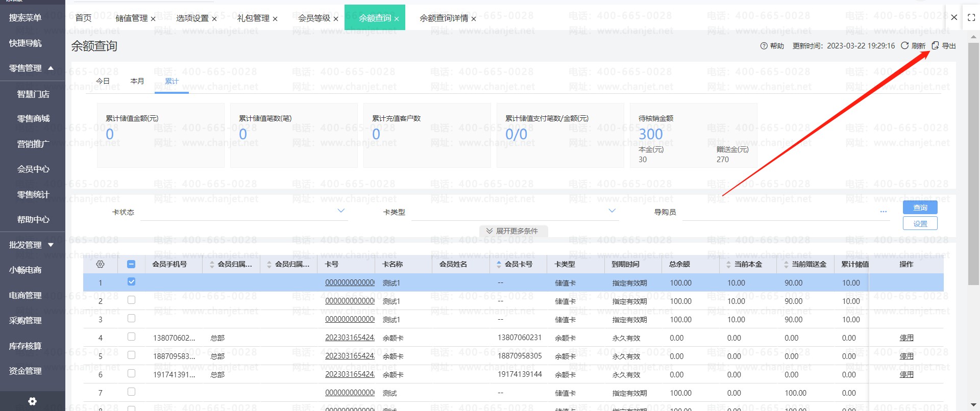The height and width of the screenshot is (411, 980).
Task: Open the 卡状态 dropdown
Action: point(341,211)
